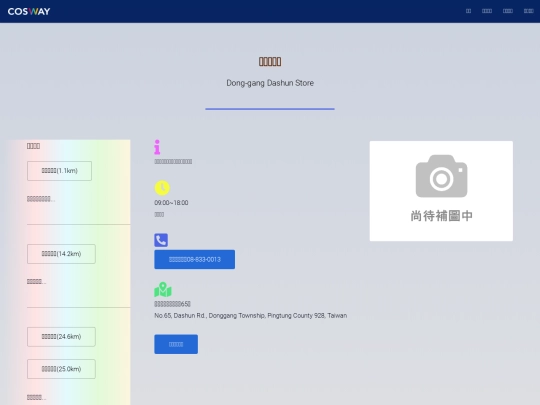This screenshot has height=405, width=540.
Task: Open the camera placeholder store photo
Action: [x=441, y=191]
